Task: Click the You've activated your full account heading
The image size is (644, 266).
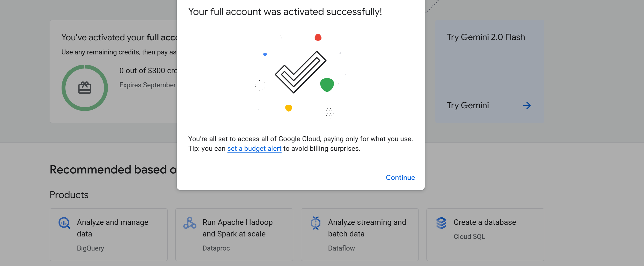Action: pos(119,37)
